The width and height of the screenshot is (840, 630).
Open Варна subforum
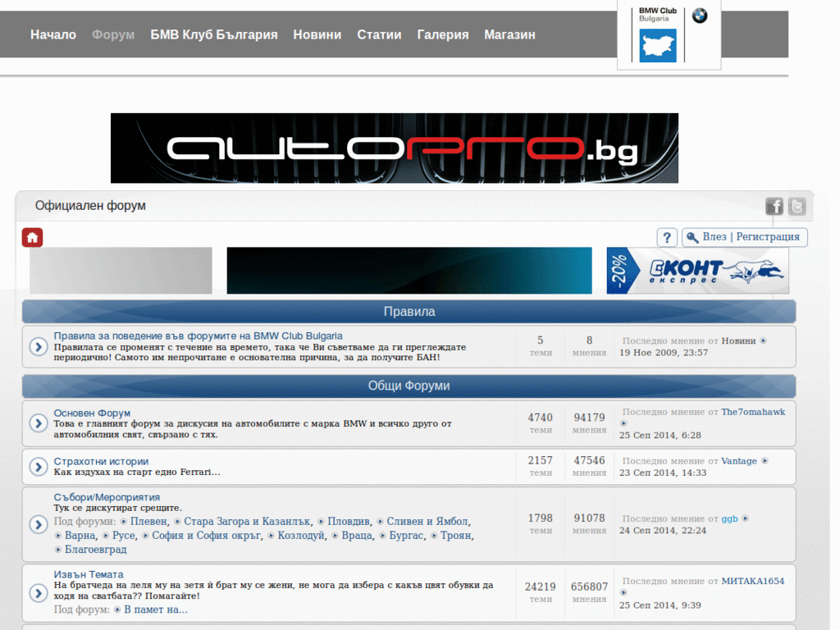click(x=80, y=535)
